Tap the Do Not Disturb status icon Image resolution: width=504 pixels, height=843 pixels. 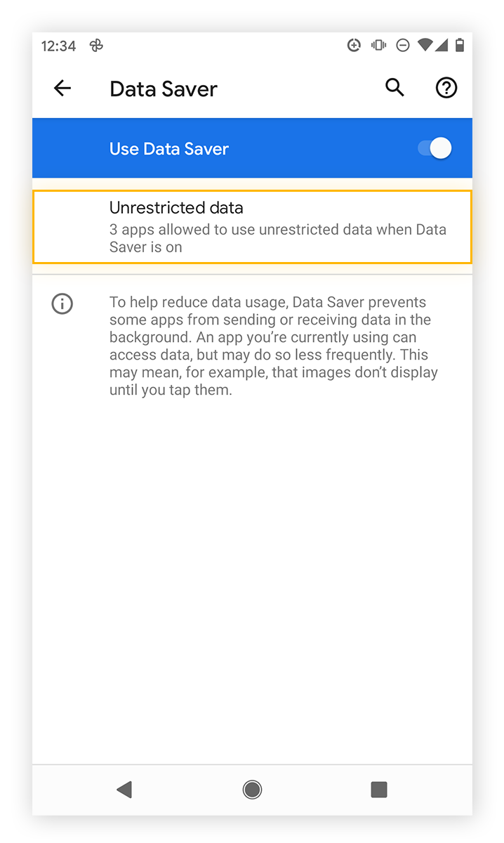click(402, 45)
